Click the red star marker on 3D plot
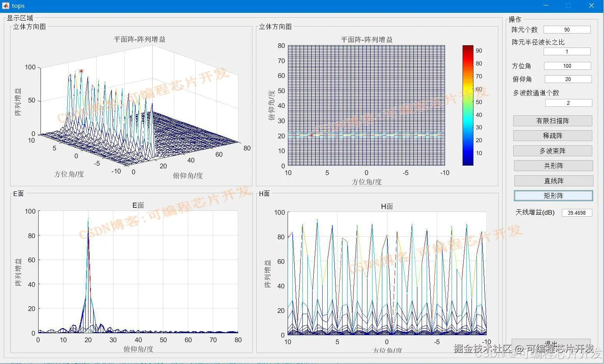This screenshot has width=604, height=364. pos(81,71)
